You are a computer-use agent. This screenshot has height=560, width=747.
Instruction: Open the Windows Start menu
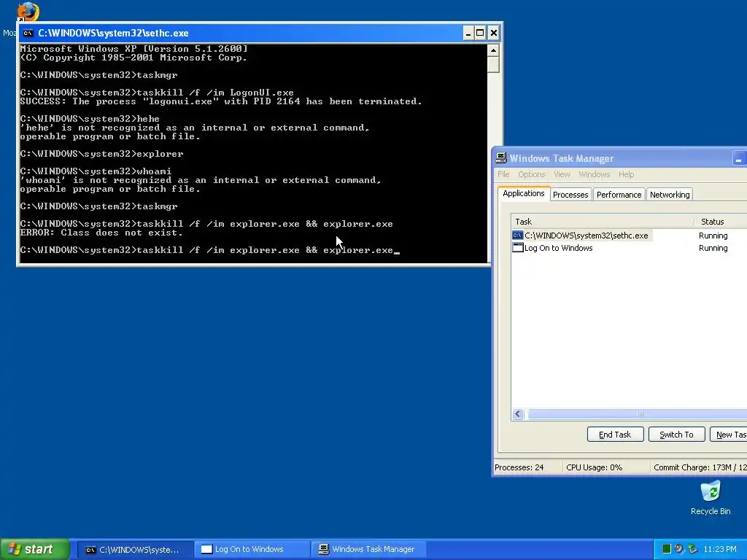click(35, 549)
